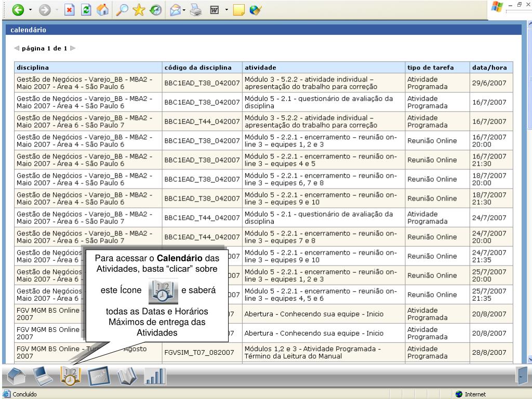Open the house icon in the bottom toolbar
532x399 pixels.
[x=16, y=376]
